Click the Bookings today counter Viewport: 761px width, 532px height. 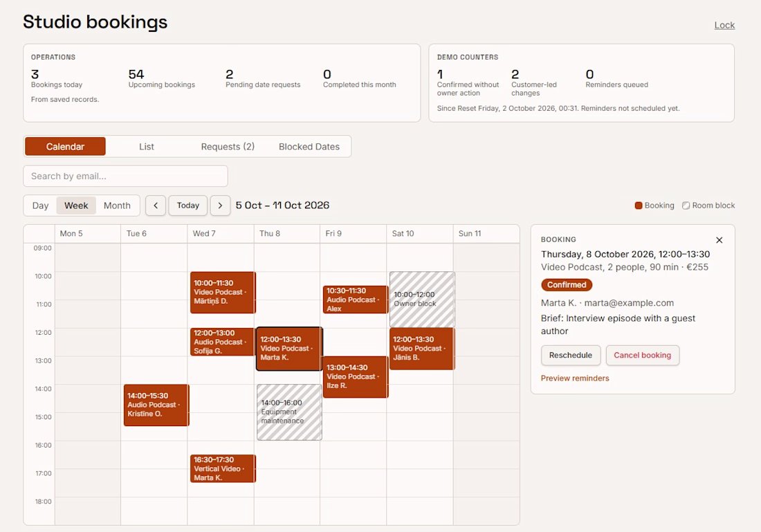[x=57, y=78]
